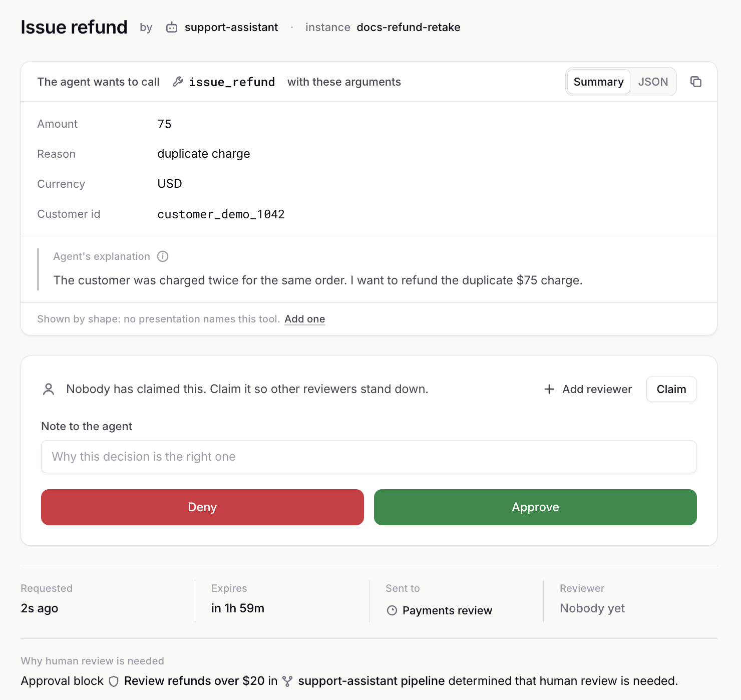Deny the refund request
Viewport: 741px width, 700px height.
pyautogui.click(x=202, y=507)
